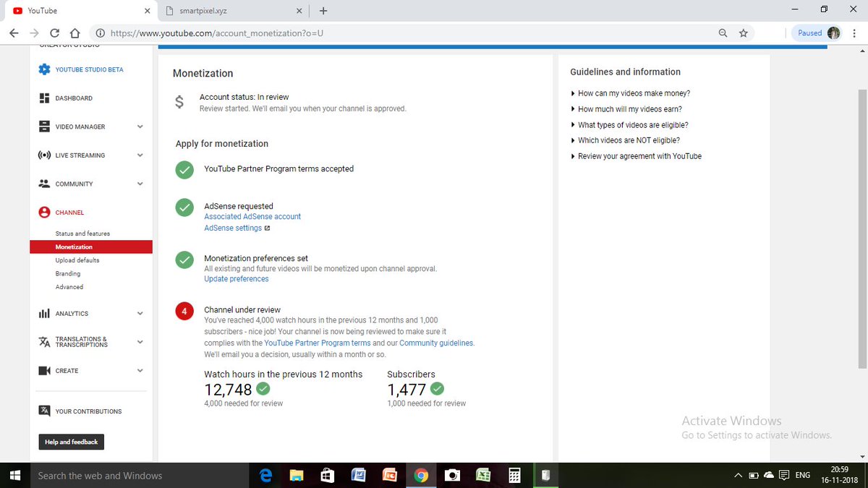Select Advanced menu item
Image resolution: width=868 pixels, height=488 pixels.
tap(69, 287)
